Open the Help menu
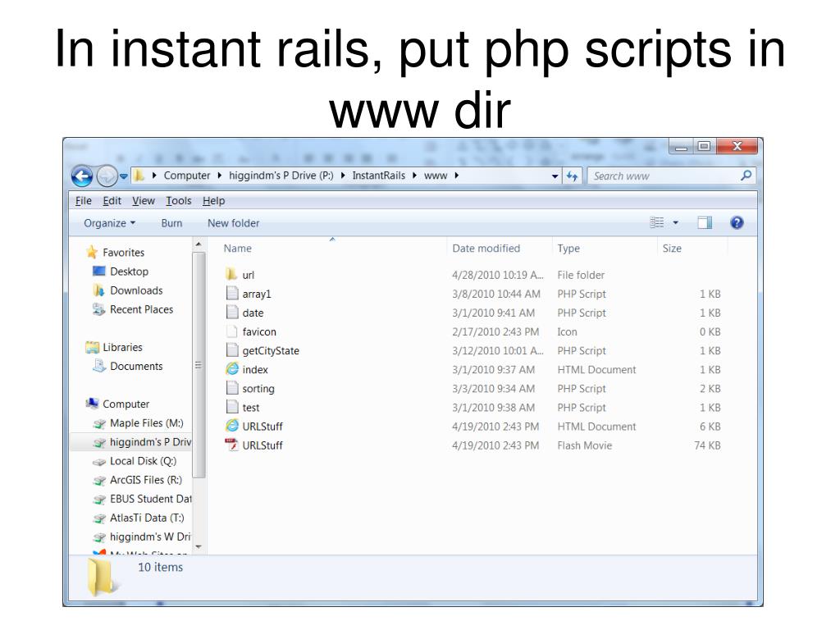The image size is (840, 630). tap(213, 200)
